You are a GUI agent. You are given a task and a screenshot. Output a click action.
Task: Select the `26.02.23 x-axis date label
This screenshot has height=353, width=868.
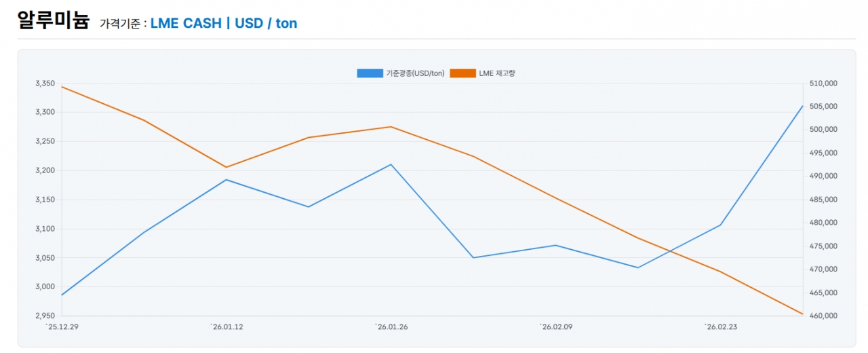(721, 327)
